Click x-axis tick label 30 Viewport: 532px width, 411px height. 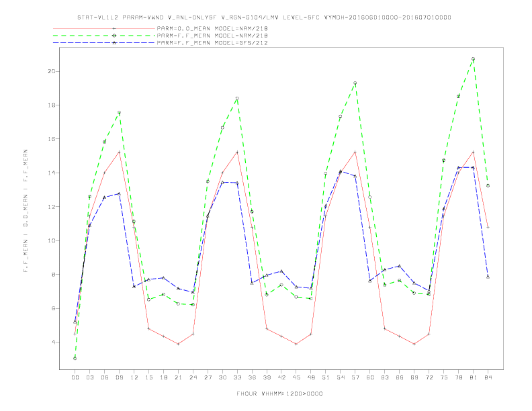click(x=222, y=377)
